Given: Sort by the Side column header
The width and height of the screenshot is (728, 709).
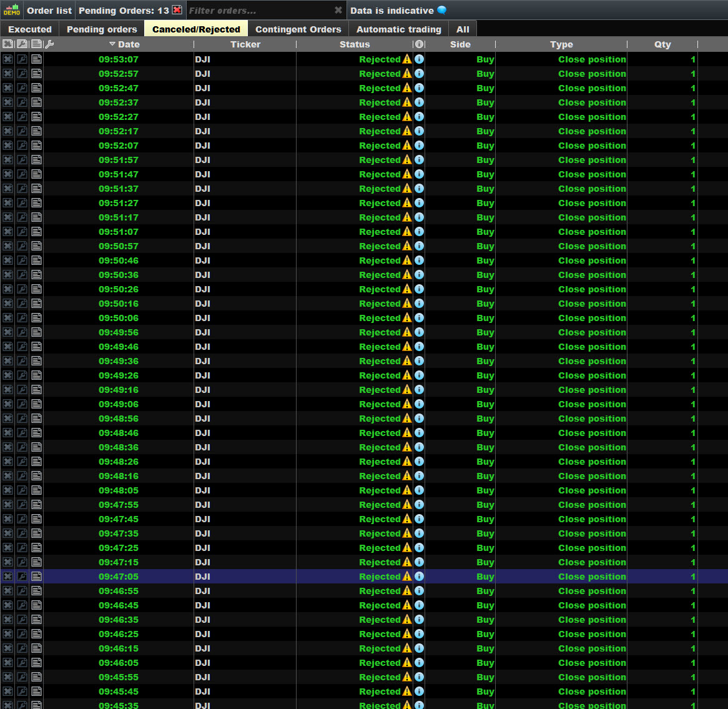Looking at the screenshot, I should pyautogui.click(x=460, y=44).
